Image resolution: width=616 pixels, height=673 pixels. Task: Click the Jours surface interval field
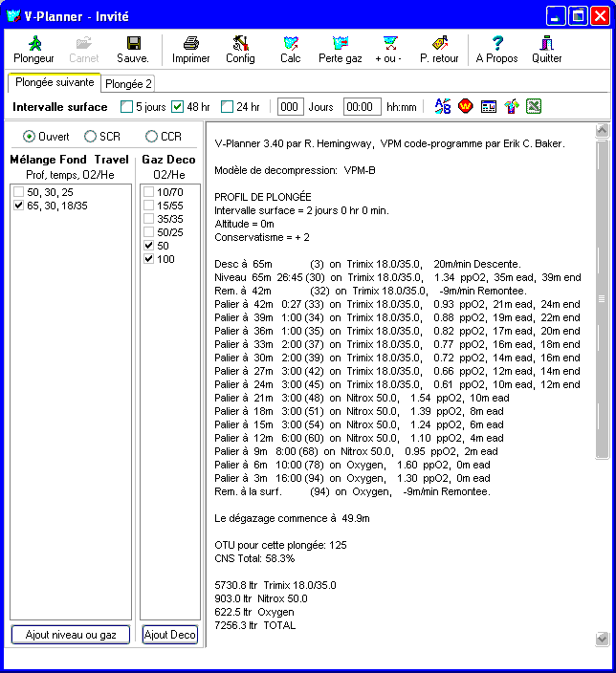[291, 107]
